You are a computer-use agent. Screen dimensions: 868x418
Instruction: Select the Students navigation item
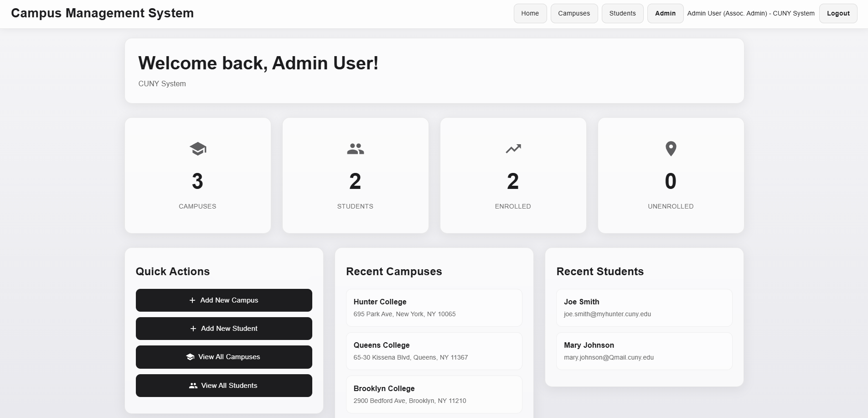point(622,13)
